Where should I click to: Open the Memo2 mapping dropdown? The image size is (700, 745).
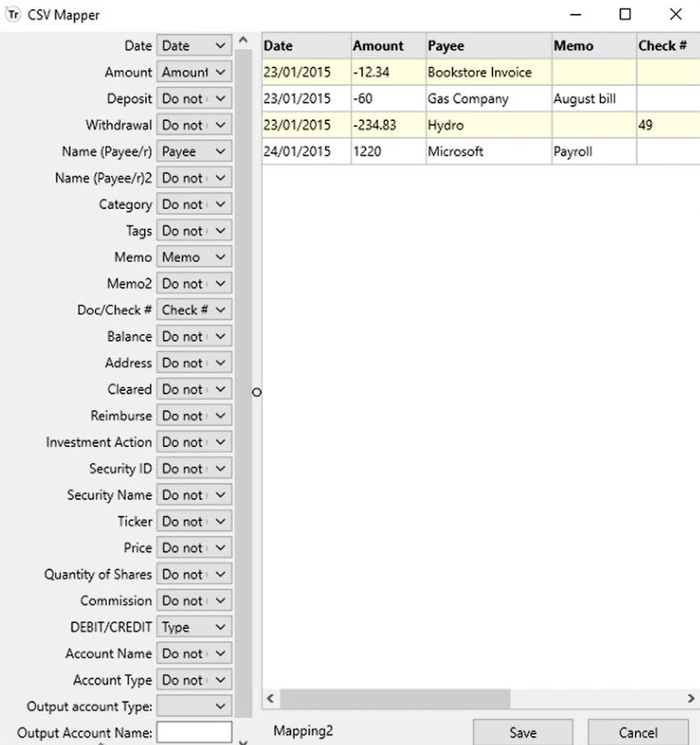coord(194,284)
